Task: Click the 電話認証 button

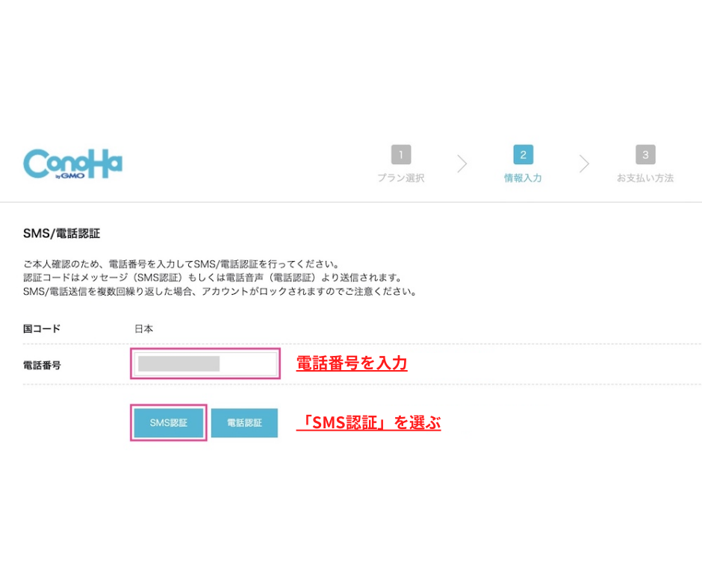Action: 244,423
